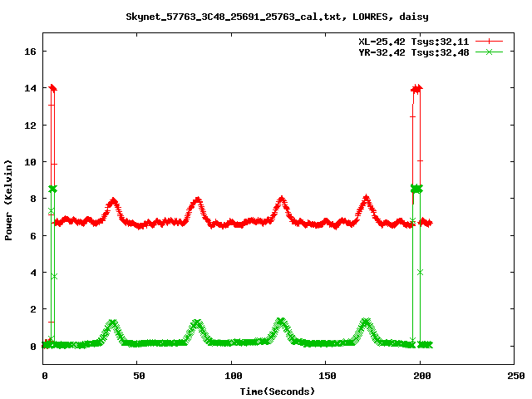Click the green peak near 35 seconds

(112, 323)
